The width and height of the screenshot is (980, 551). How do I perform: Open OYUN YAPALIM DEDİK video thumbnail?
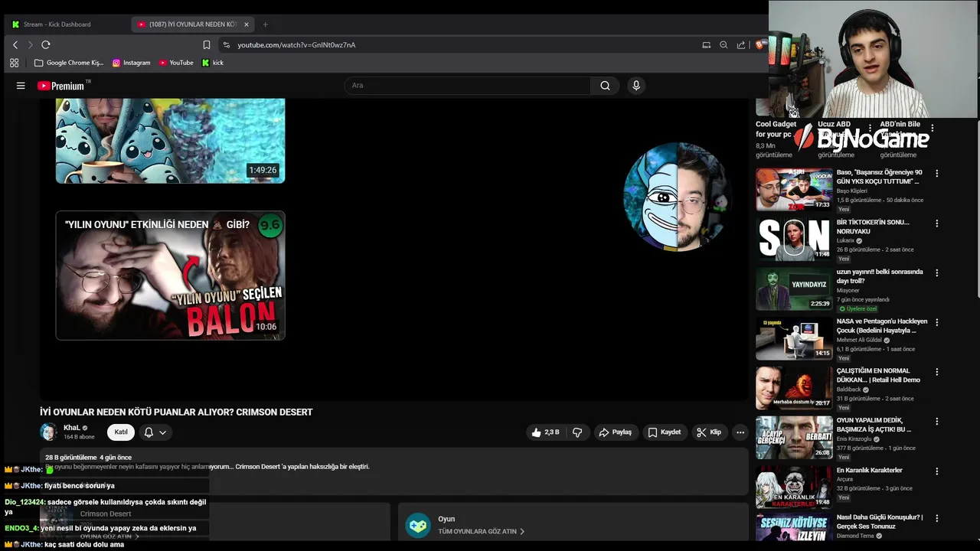click(x=794, y=437)
